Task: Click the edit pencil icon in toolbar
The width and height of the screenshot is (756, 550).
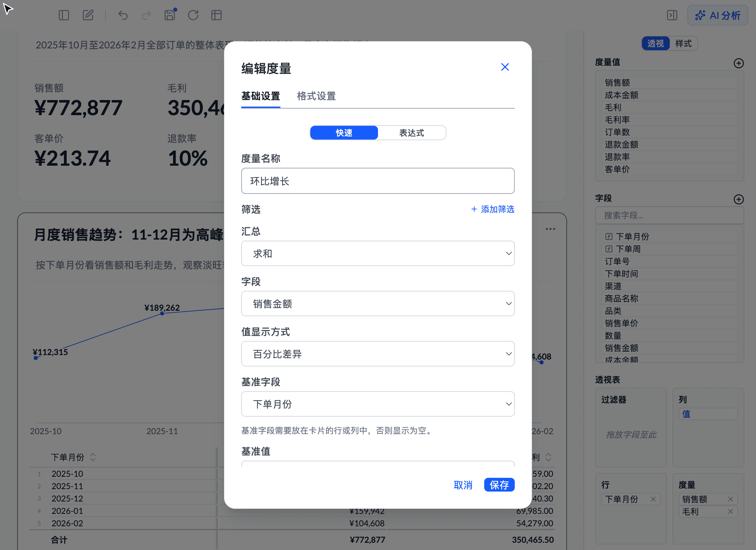Action: tap(88, 15)
